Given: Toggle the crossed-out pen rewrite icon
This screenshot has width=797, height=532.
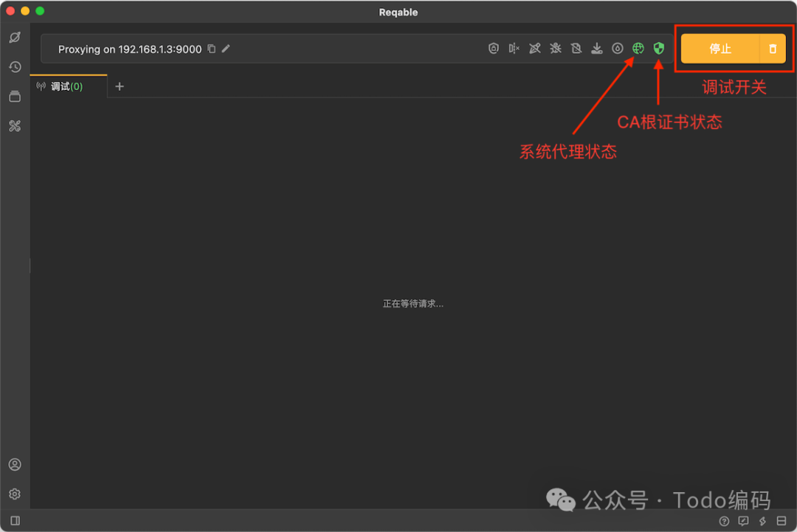Looking at the screenshot, I should (x=535, y=48).
